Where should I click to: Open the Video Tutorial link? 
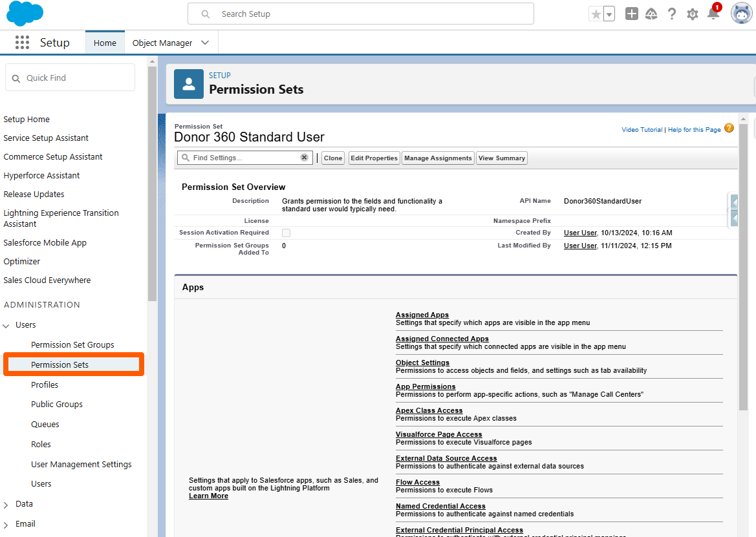(642, 129)
